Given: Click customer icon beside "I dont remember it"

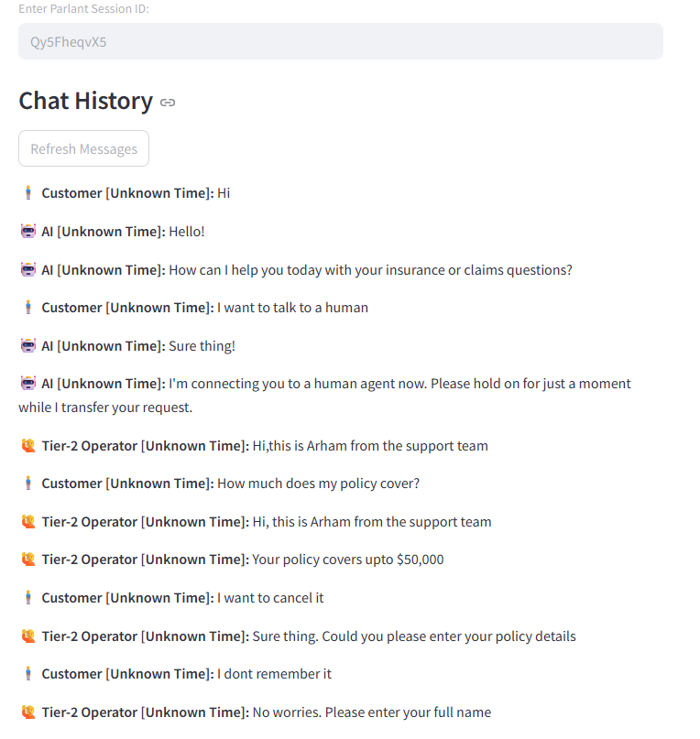Looking at the screenshot, I should (28, 674).
